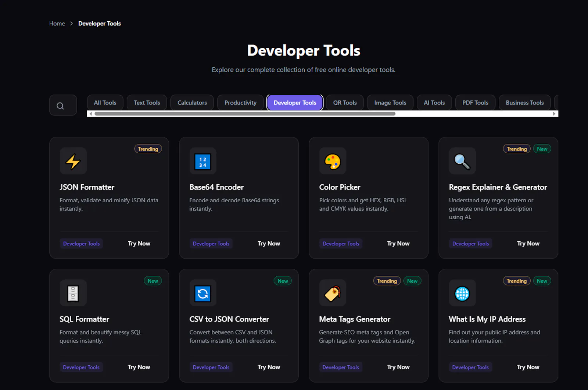Click the New badge on Meta Tags Generator
588x390 pixels.
coord(412,281)
